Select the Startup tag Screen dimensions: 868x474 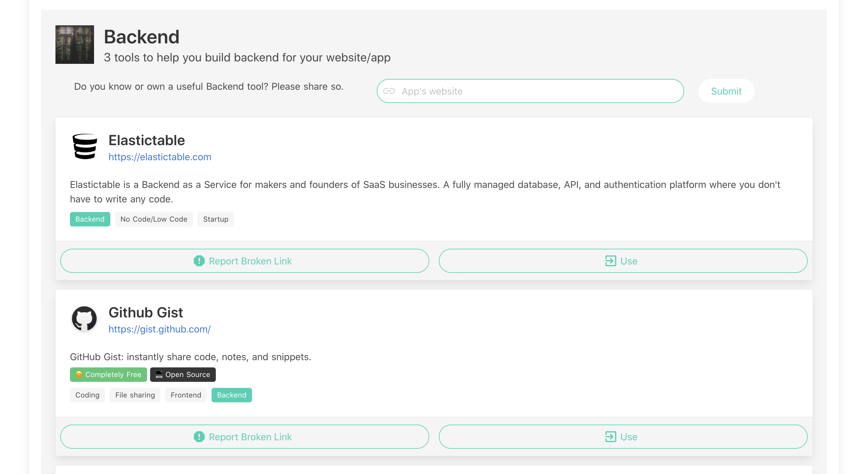coord(215,219)
